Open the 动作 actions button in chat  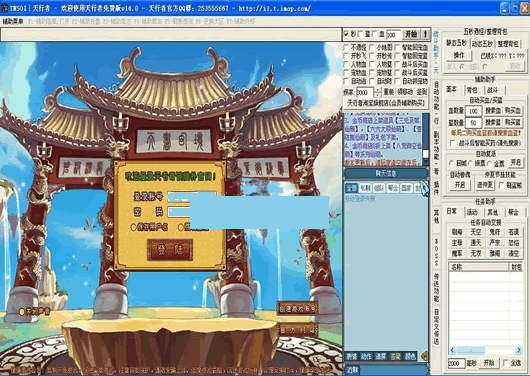click(x=366, y=356)
